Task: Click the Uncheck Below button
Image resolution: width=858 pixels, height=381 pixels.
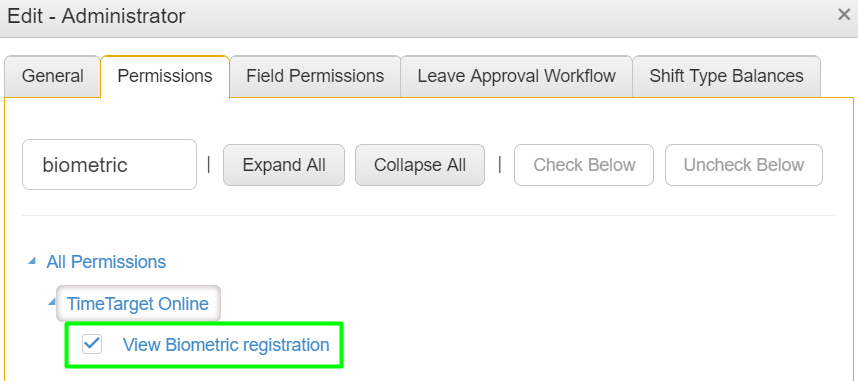Action: pyautogui.click(x=744, y=165)
